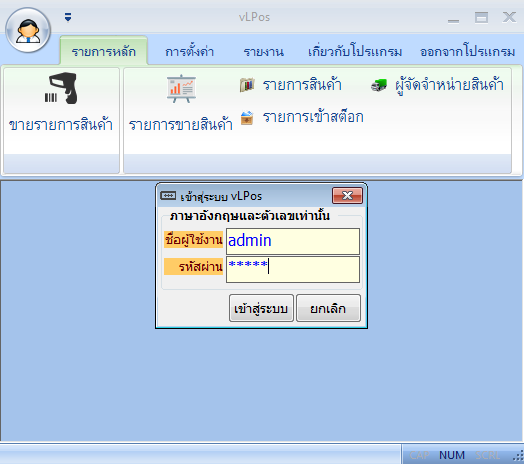Focus the password field with asterisks
The width and height of the screenshot is (524, 464).
tap(293, 269)
